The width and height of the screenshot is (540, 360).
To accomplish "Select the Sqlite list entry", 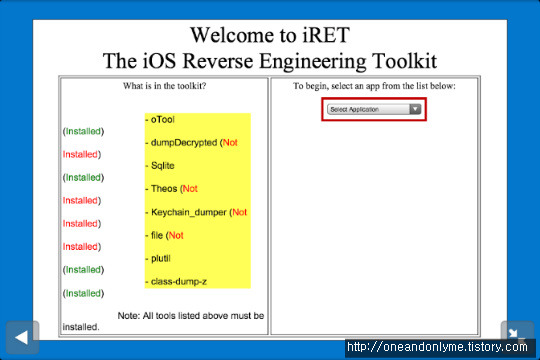I will (160, 166).
